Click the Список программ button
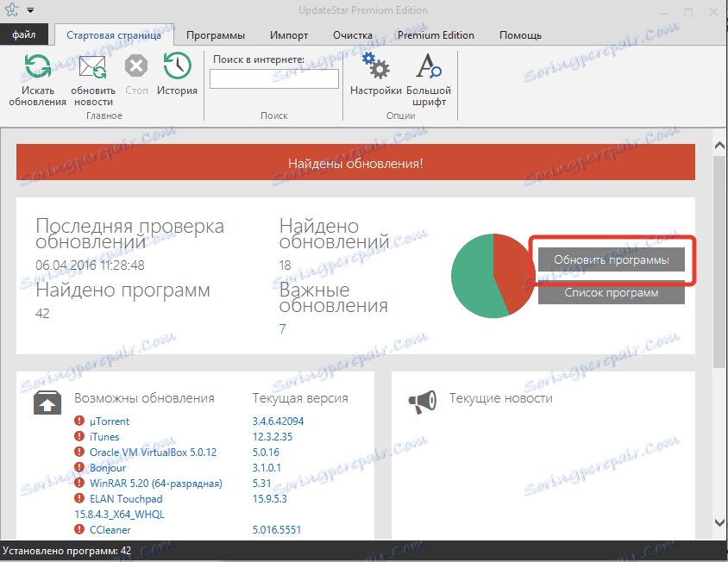728x562 pixels. coord(611,293)
